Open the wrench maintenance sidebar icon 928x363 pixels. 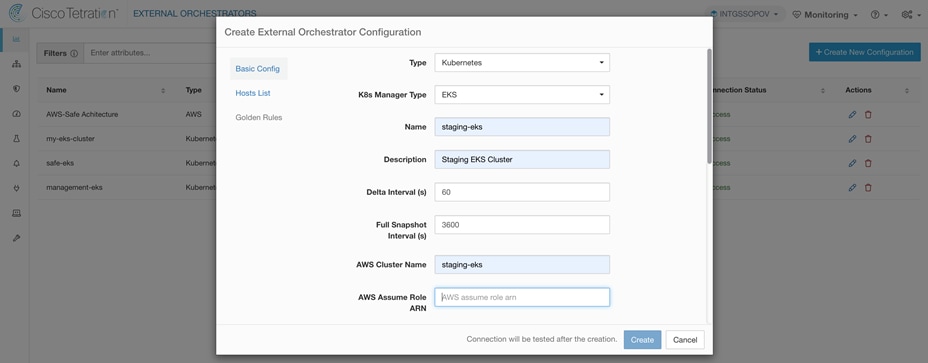[x=17, y=237]
